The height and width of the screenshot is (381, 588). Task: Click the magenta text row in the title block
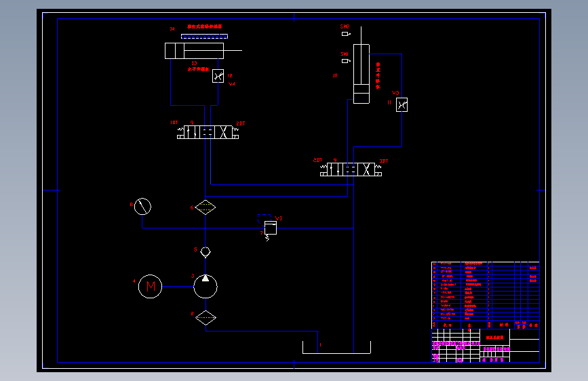tap(456, 343)
